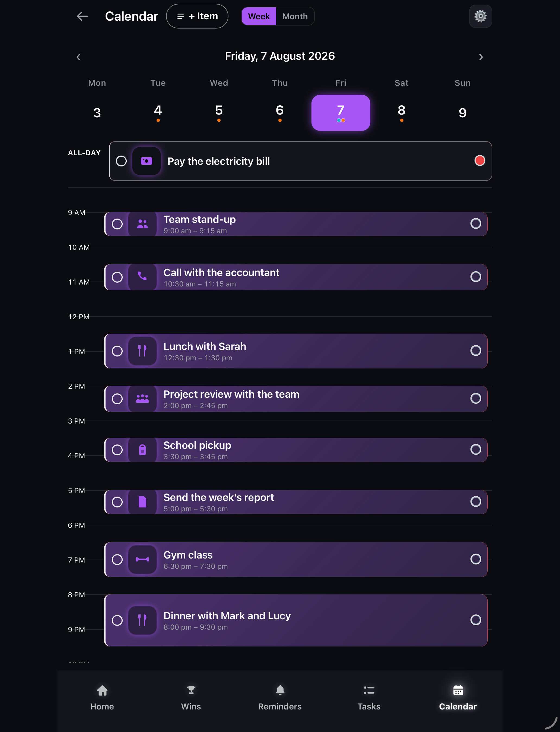Open settings via the gear icon
The image size is (560, 732).
click(x=480, y=16)
